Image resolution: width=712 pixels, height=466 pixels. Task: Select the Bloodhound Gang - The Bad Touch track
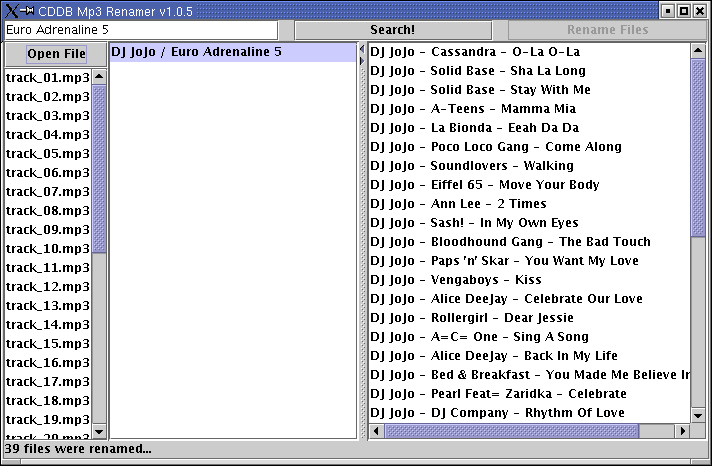click(x=529, y=242)
